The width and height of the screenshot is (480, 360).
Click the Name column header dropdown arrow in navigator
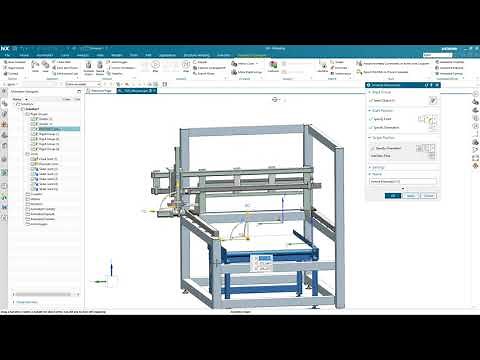click(26, 99)
